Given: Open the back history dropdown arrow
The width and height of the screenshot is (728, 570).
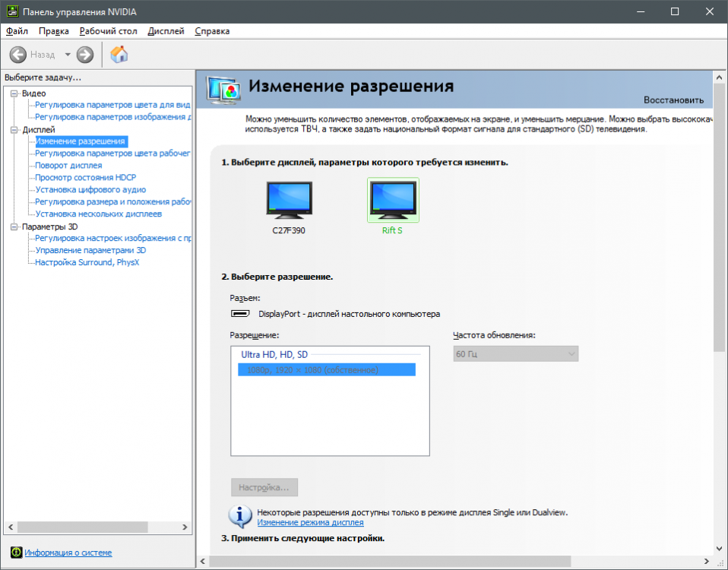Looking at the screenshot, I should tap(68, 55).
